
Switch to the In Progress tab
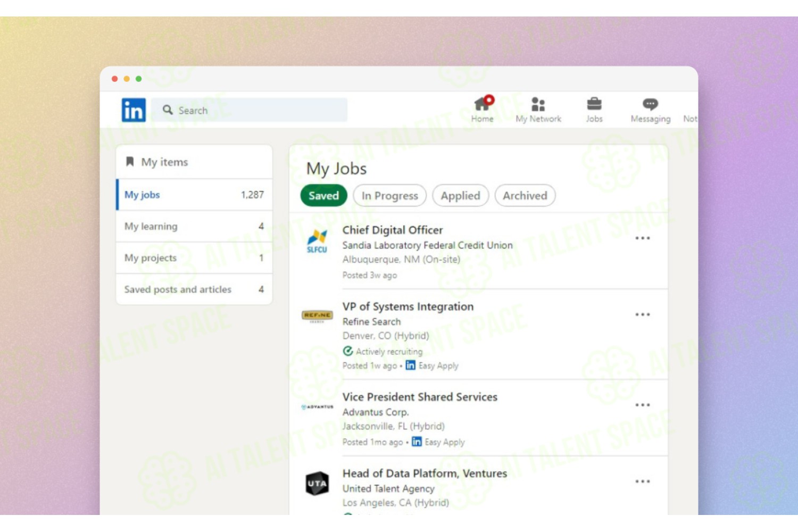click(x=390, y=195)
